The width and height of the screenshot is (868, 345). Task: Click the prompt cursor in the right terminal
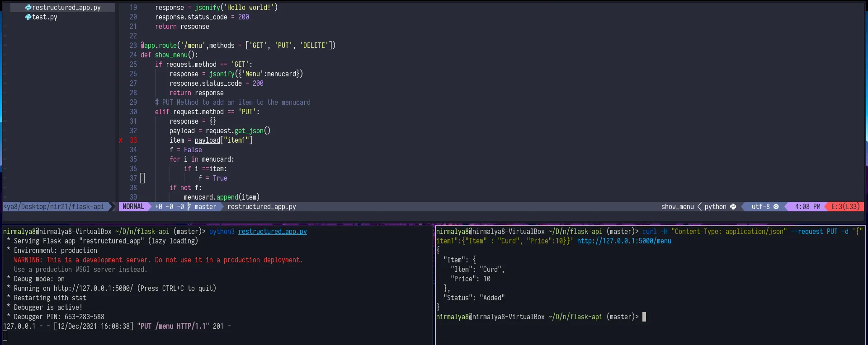pyautogui.click(x=644, y=317)
